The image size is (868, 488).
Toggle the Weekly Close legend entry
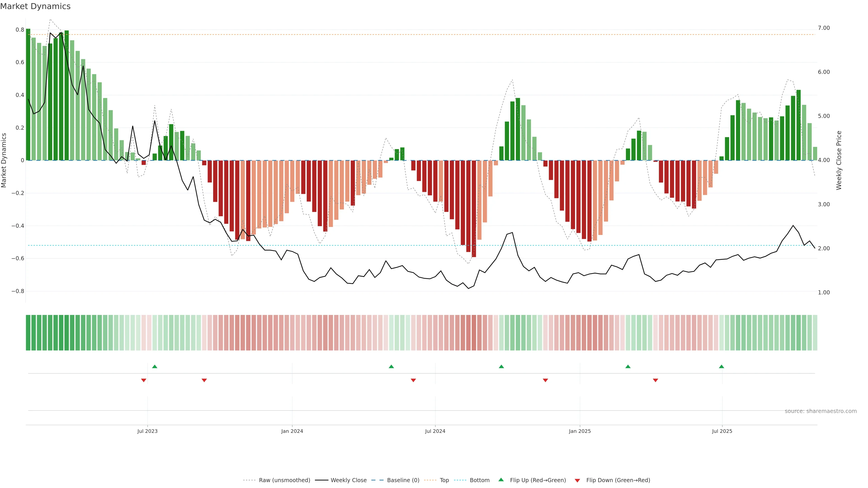348,480
